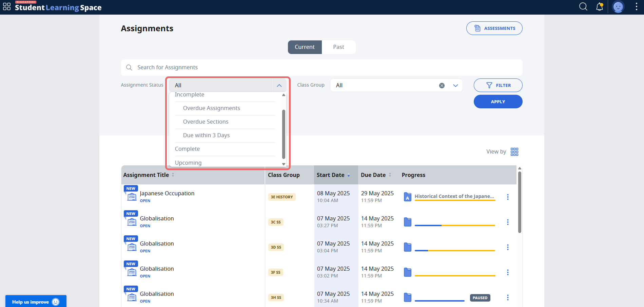
Task: Click the Help us improve button
Action: coord(36,302)
